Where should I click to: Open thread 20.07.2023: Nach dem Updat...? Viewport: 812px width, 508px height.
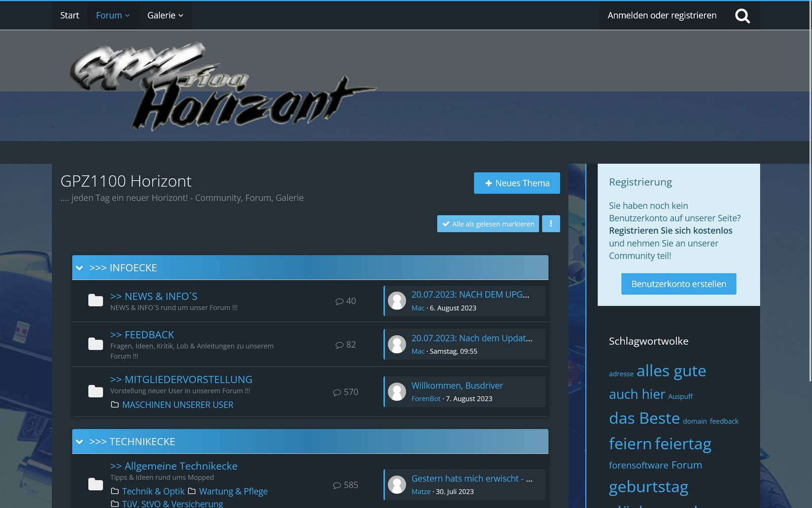point(471,338)
